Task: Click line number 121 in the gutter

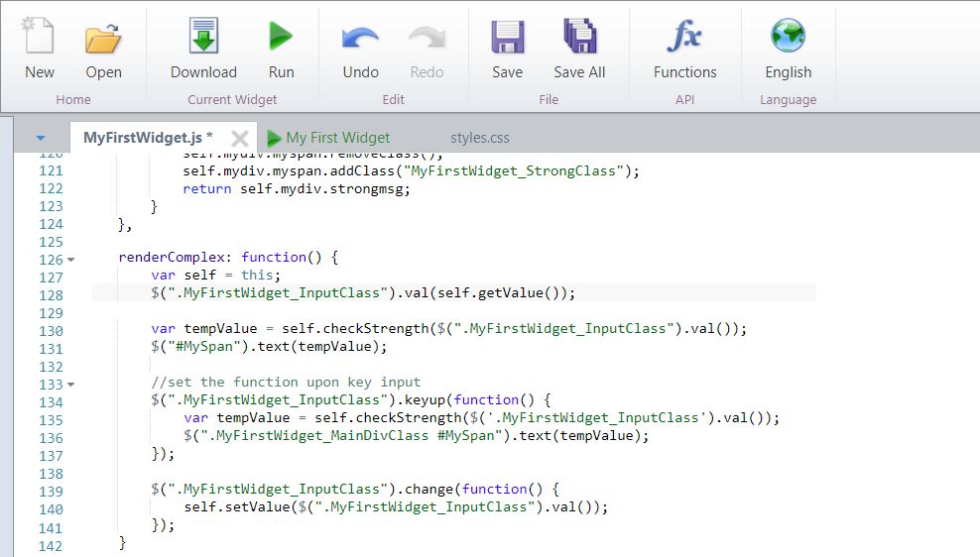Action: (x=51, y=170)
